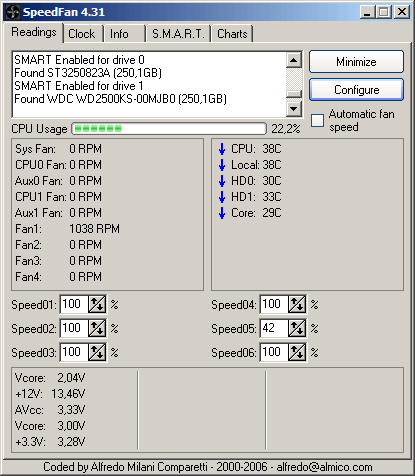Open the S.M.A.R.T. tab

pos(178,34)
